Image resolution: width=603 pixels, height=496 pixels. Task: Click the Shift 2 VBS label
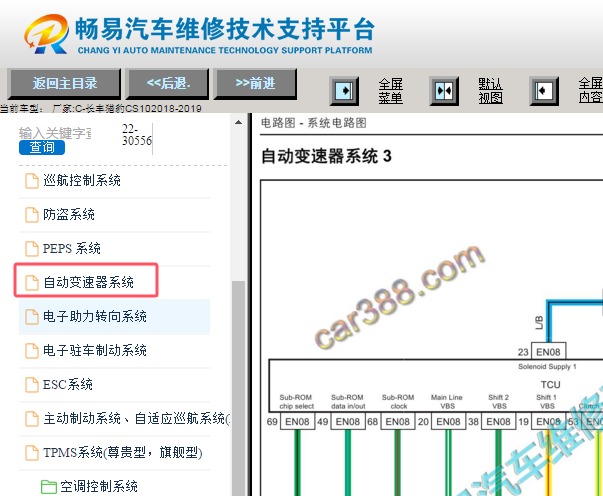tap(499, 402)
